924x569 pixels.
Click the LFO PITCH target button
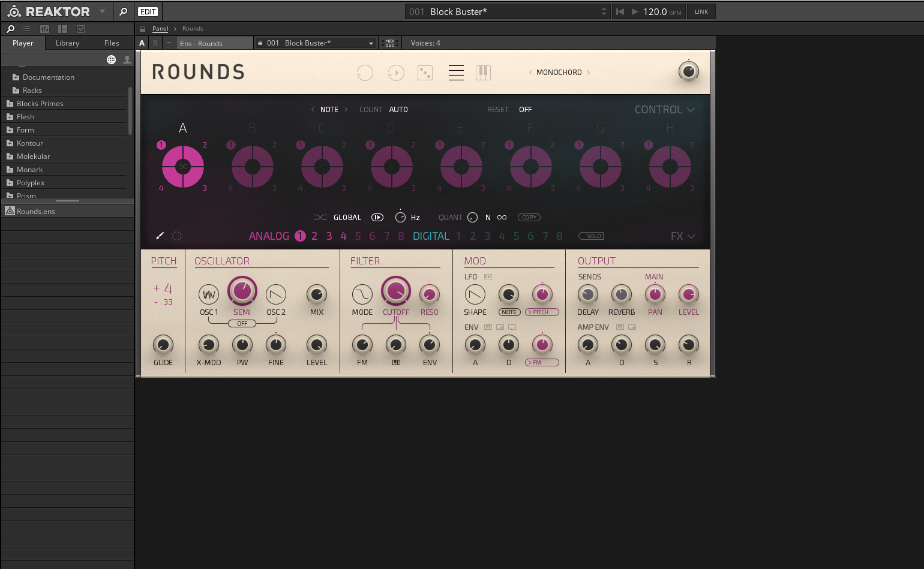click(x=542, y=312)
